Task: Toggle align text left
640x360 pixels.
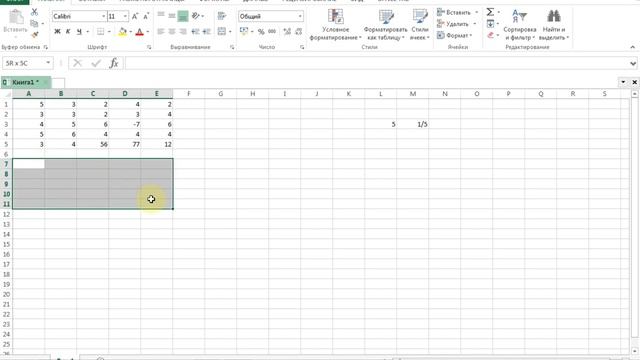Action: [161, 31]
